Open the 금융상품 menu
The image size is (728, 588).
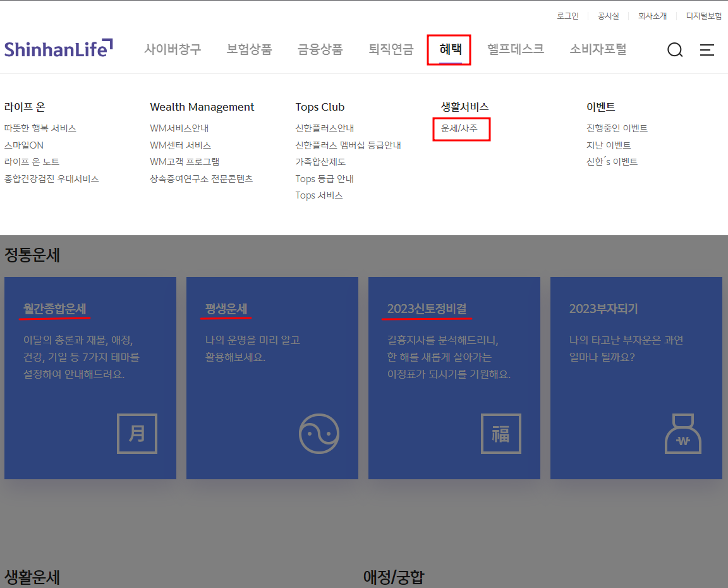[x=320, y=49]
